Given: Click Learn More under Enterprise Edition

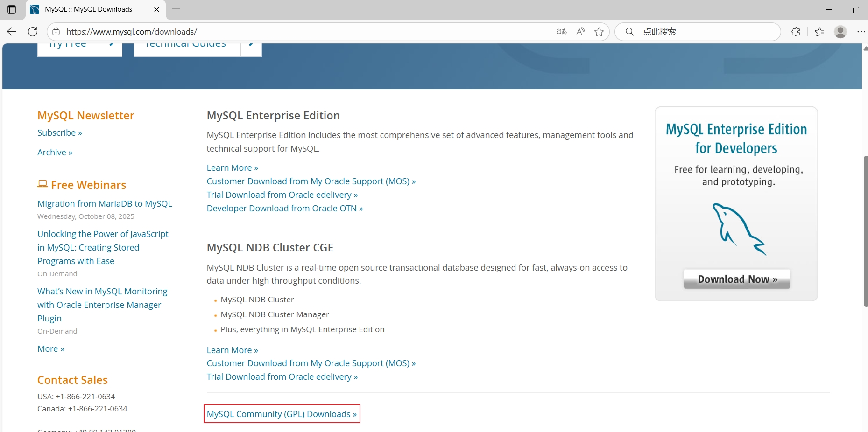Looking at the screenshot, I should click(x=233, y=168).
